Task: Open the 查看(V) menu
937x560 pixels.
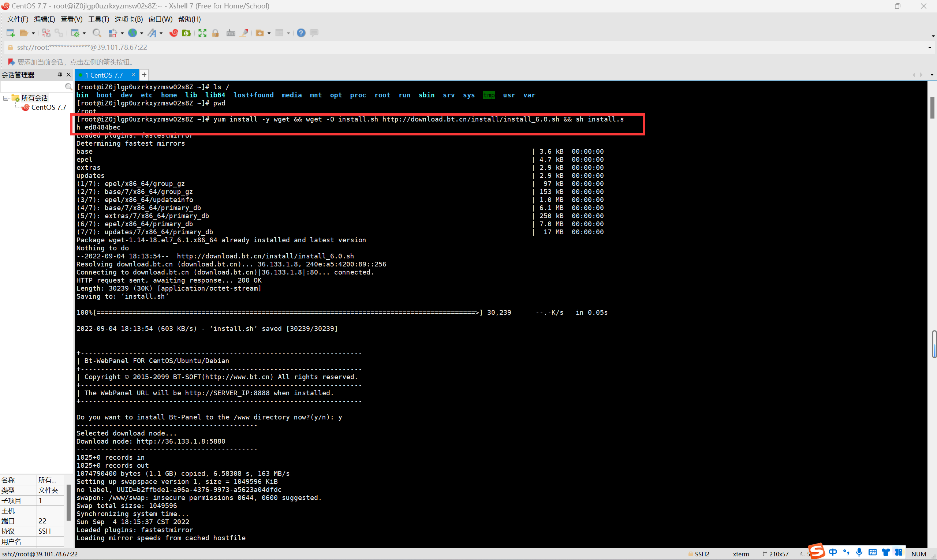Action: [71, 19]
